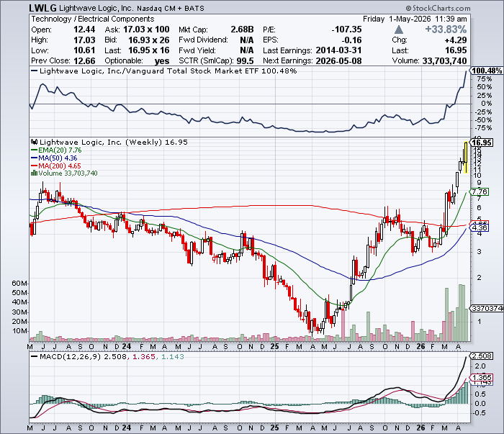The image size is (504, 434).
Task: Click the Optionable yes value
Action: tap(162, 60)
